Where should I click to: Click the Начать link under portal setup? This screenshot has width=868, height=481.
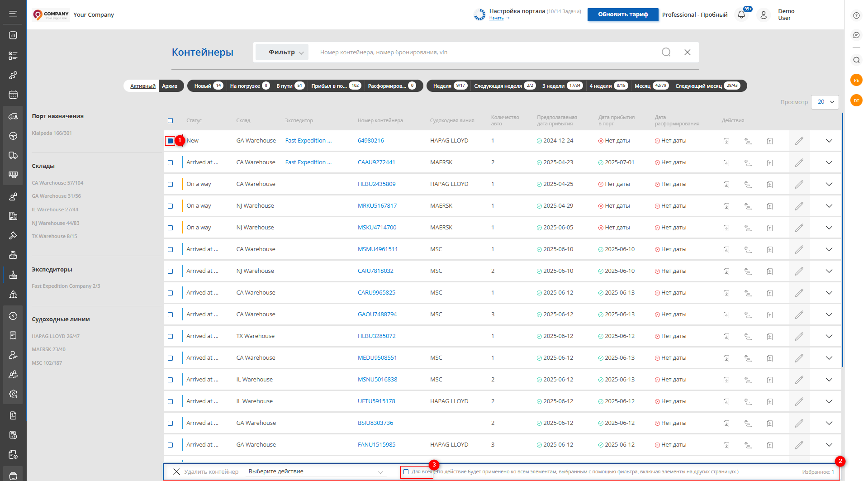click(x=496, y=18)
